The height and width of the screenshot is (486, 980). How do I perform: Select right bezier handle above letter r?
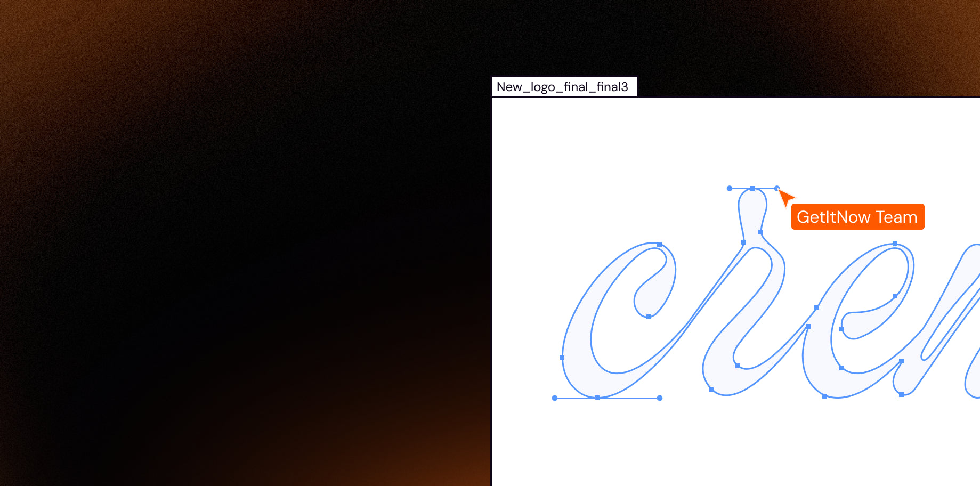pyautogui.click(x=776, y=188)
